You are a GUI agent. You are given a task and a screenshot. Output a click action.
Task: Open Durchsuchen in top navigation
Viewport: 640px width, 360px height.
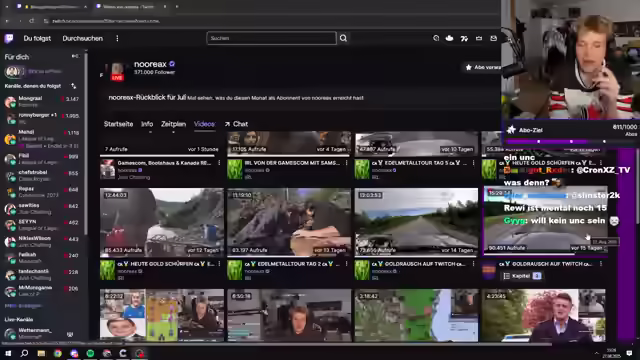82,38
